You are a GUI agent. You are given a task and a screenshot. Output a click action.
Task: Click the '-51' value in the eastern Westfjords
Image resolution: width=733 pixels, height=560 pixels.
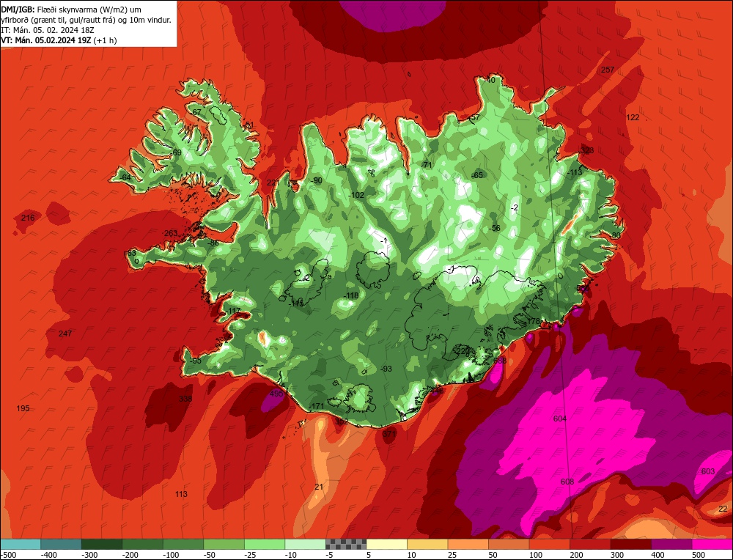pos(248,125)
